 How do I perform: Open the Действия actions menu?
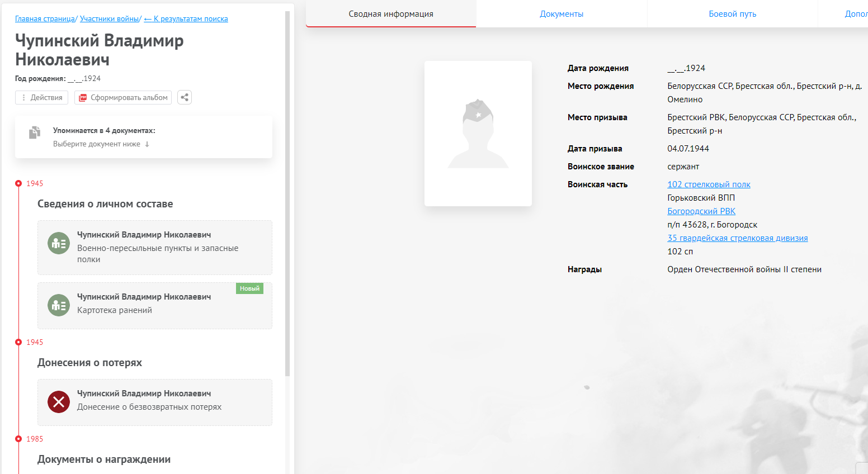41,97
